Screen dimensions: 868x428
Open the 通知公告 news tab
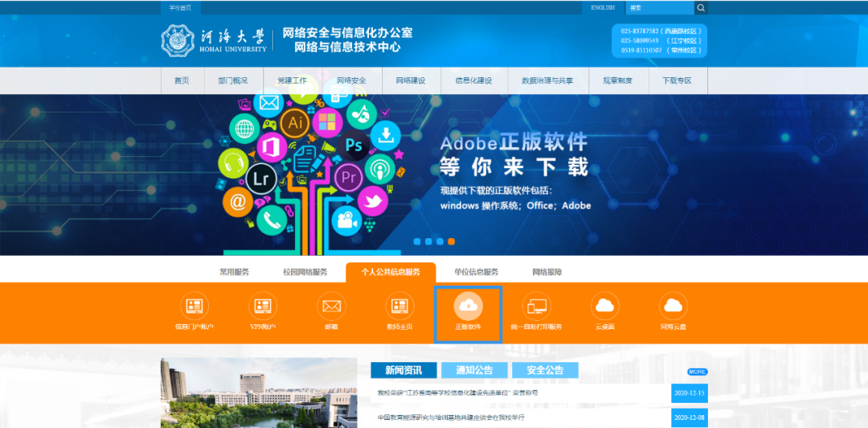(x=474, y=370)
